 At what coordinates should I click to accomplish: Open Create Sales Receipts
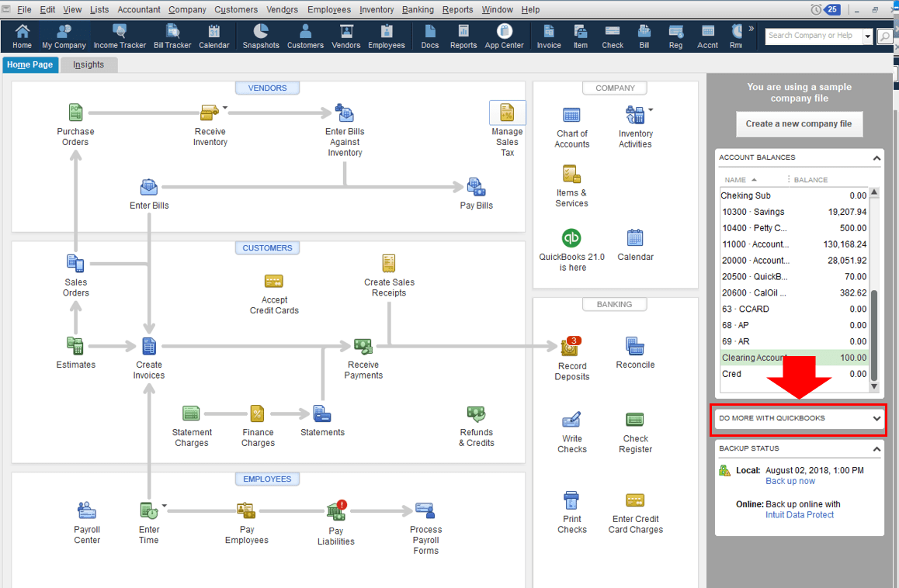click(x=389, y=264)
